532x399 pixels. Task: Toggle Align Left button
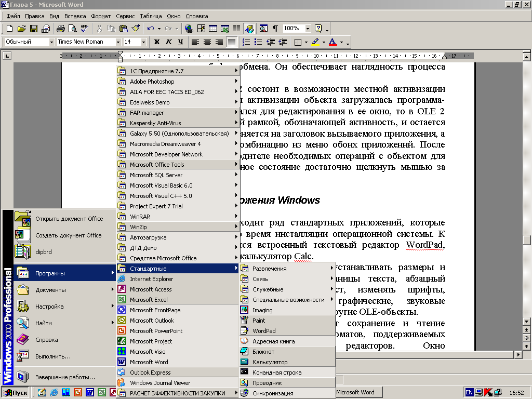point(195,42)
